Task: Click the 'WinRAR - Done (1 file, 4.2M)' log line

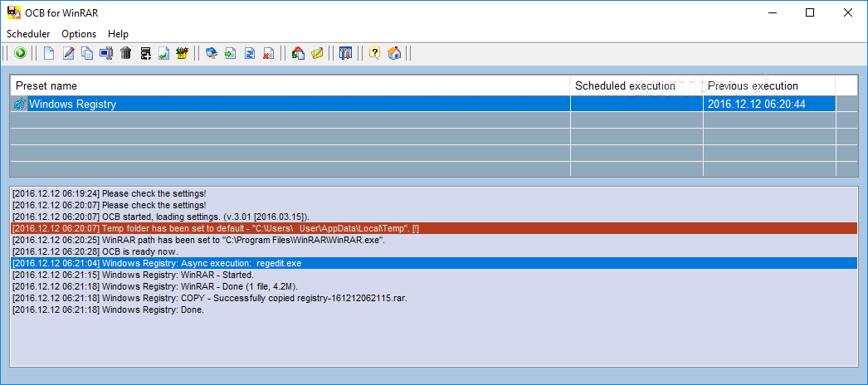Action: click(434, 286)
